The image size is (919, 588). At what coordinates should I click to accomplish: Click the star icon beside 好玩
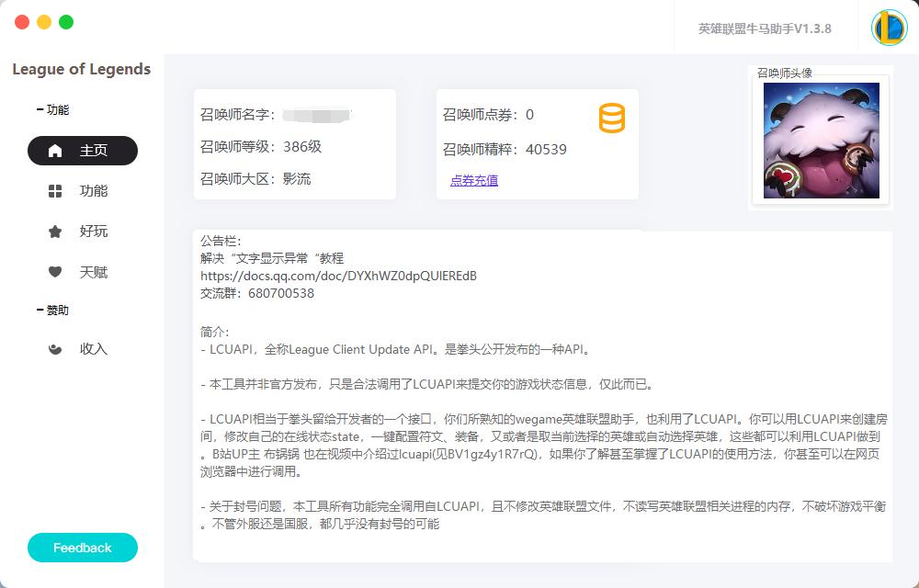[x=55, y=232]
